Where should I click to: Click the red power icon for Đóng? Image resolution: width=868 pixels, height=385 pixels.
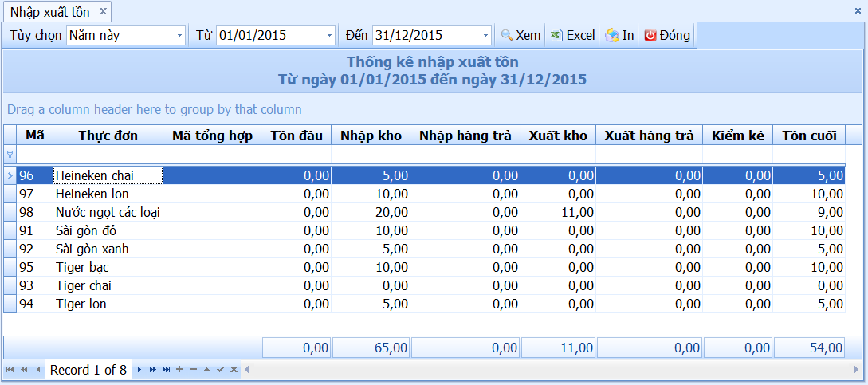tap(650, 35)
